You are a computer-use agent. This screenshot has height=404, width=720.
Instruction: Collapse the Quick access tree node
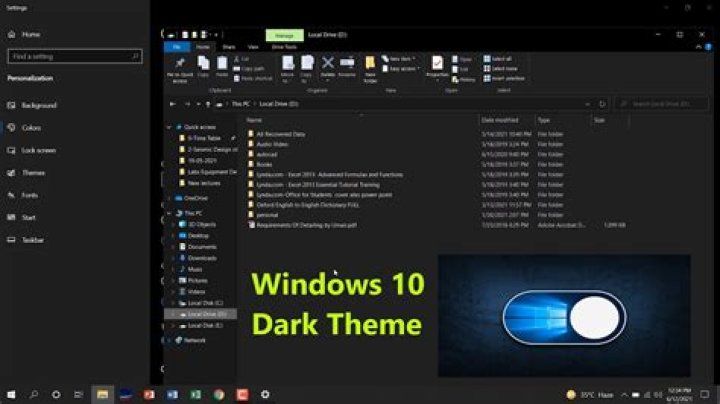pyautogui.click(x=169, y=127)
